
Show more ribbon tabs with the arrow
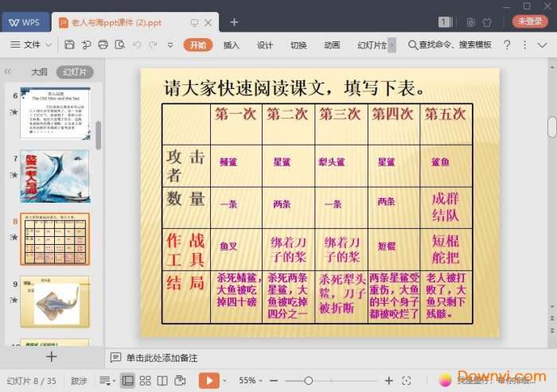point(391,45)
